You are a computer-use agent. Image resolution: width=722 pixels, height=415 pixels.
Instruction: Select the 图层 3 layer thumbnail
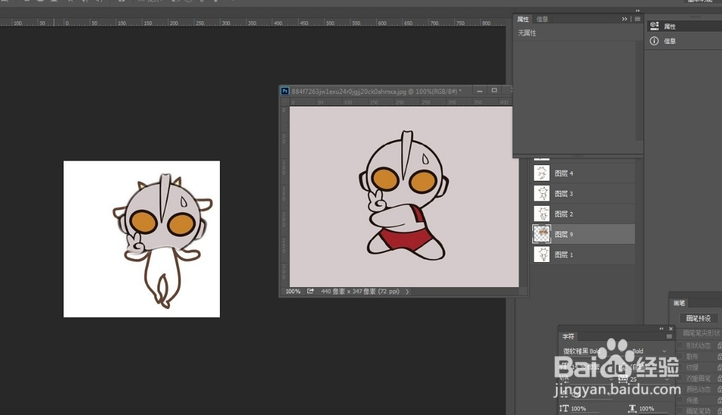point(542,193)
